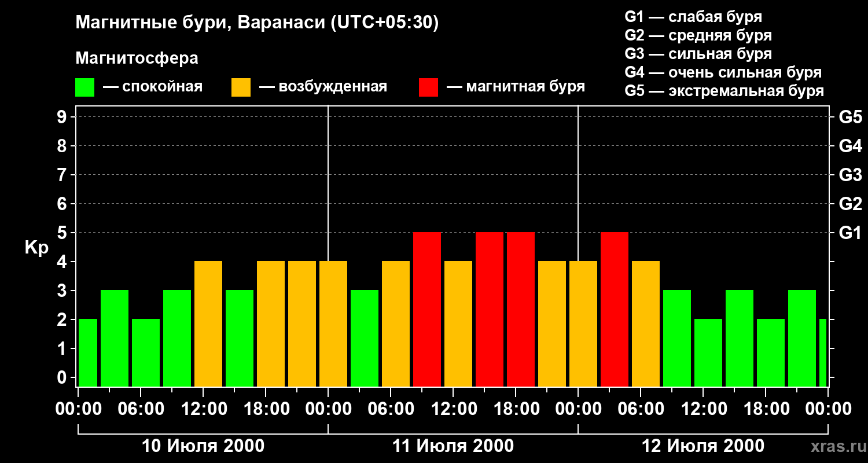Click the red Kp 5 bar near 15:00 on 11 July

[x=490, y=309]
